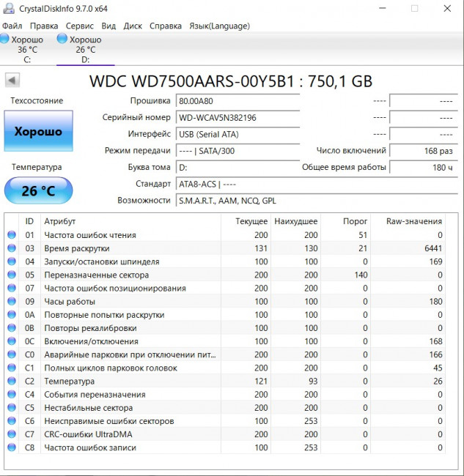Select the row Частота ошибок чтения
Image resolution: width=464 pixels, height=476 pixels.
[225, 234]
